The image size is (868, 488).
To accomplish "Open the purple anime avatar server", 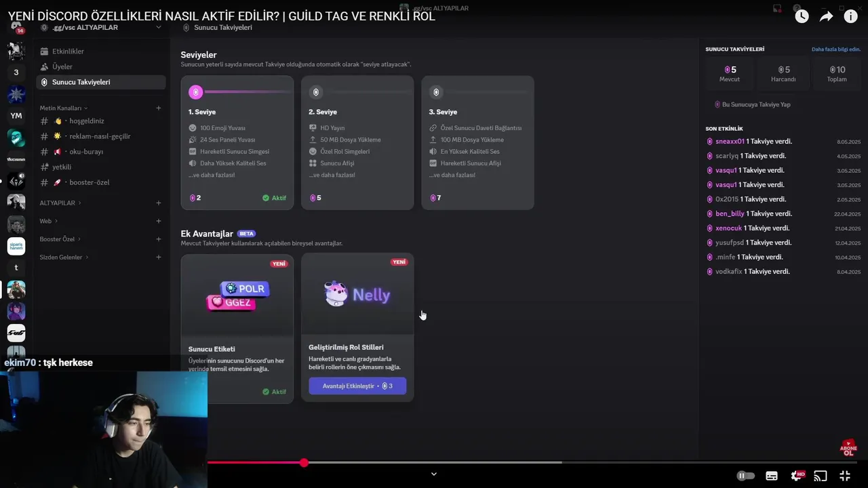I will (x=16, y=311).
